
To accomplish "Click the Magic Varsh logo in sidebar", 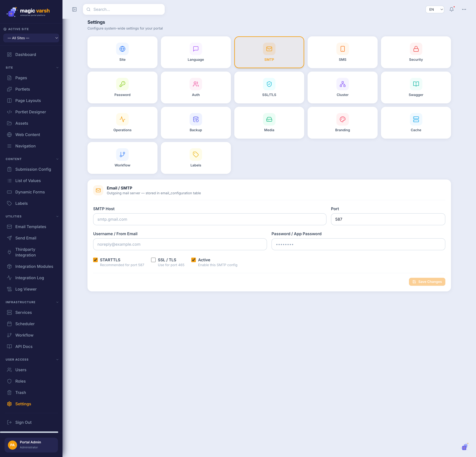I will coord(28,12).
